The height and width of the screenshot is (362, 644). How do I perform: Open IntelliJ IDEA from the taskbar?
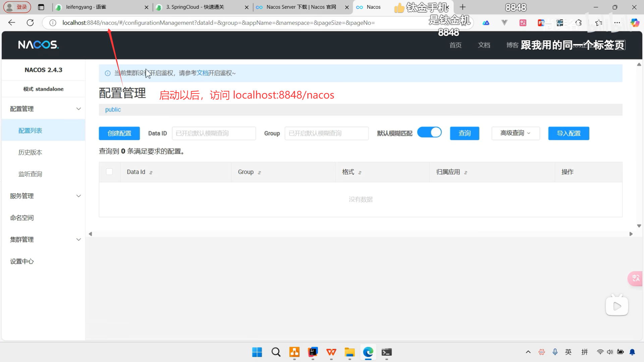313,352
